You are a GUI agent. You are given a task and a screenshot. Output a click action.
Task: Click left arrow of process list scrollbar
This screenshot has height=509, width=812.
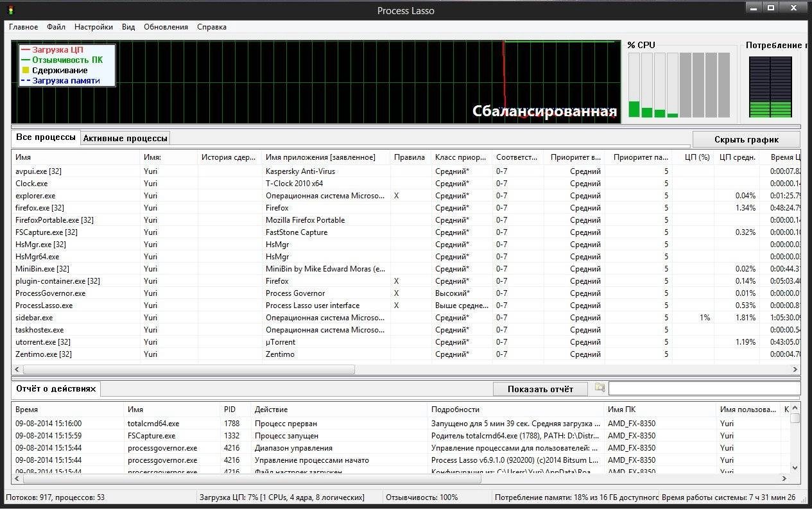click(x=17, y=370)
